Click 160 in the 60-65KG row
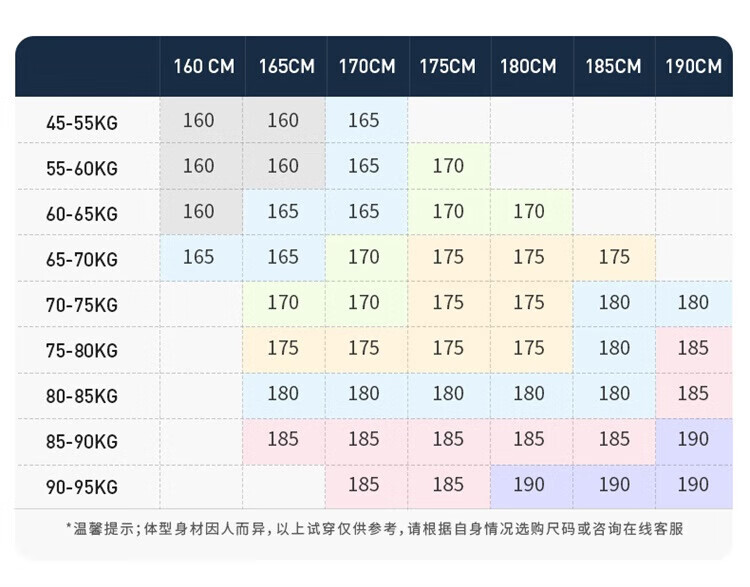Screen dimensions: 750x587 (x=199, y=211)
